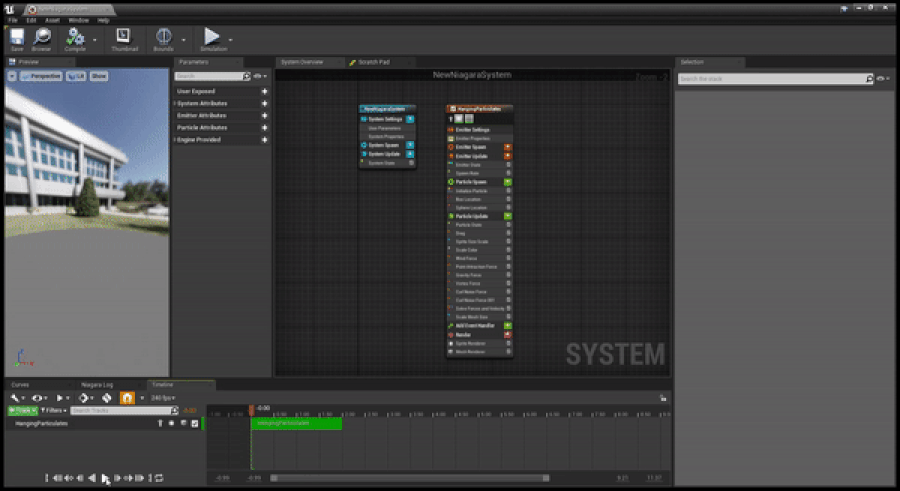Image resolution: width=900 pixels, height=491 pixels.
Task: Click the green Track add button
Action: pyautogui.click(x=22, y=410)
